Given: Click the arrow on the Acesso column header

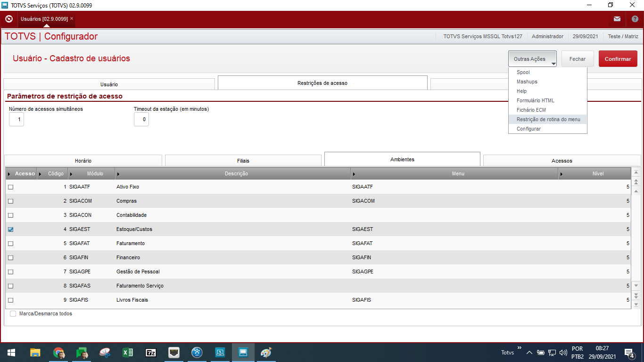Looking at the screenshot, I should pyautogui.click(x=9, y=174).
